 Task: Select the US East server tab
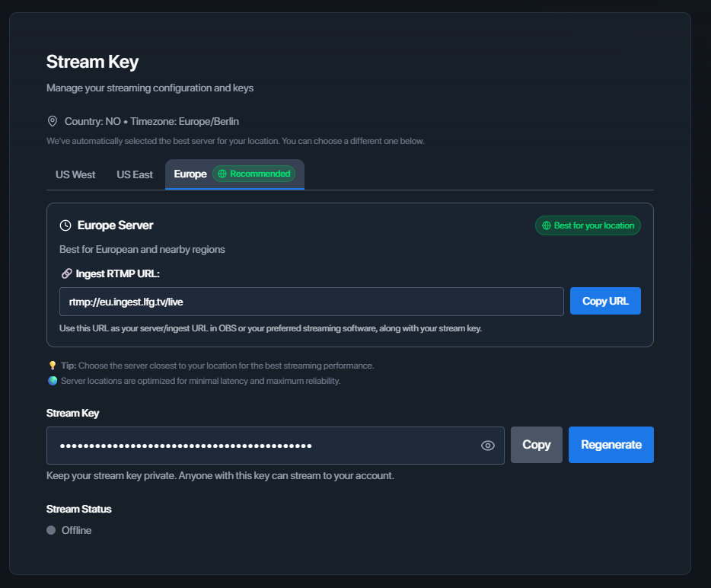click(x=135, y=174)
